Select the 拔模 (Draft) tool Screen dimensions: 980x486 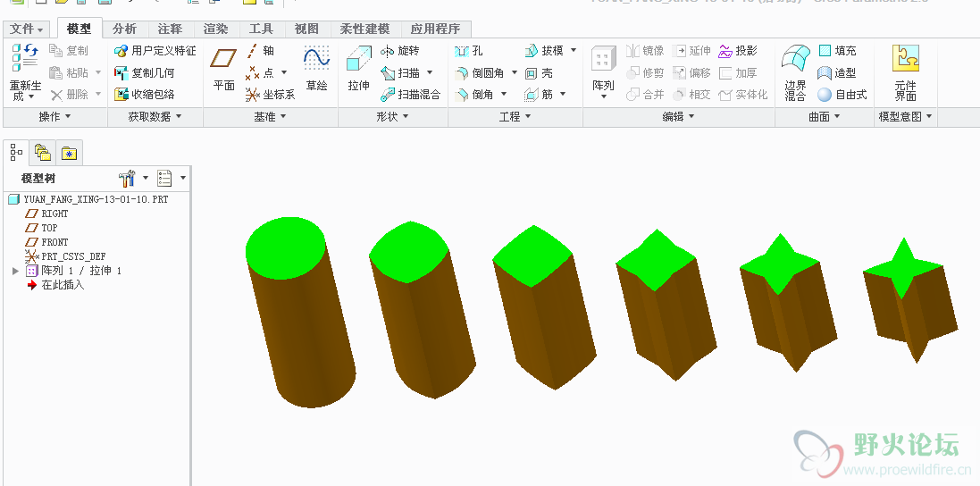[544, 51]
